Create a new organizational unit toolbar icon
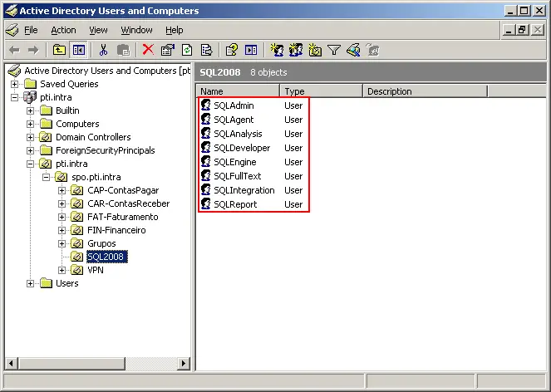Viewport: 551px width, 392px height. click(x=315, y=50)
